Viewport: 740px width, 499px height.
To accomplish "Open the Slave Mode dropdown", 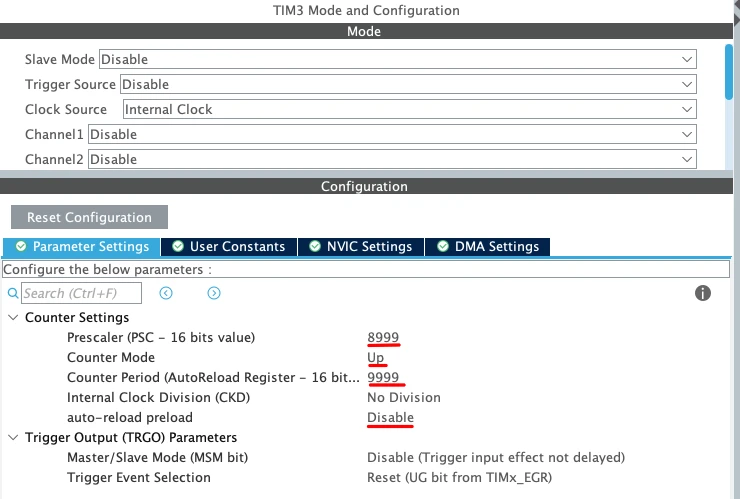I will coord(397,59).
